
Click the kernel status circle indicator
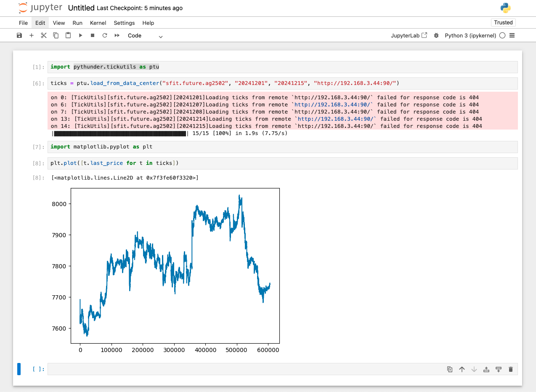[502, 36]
